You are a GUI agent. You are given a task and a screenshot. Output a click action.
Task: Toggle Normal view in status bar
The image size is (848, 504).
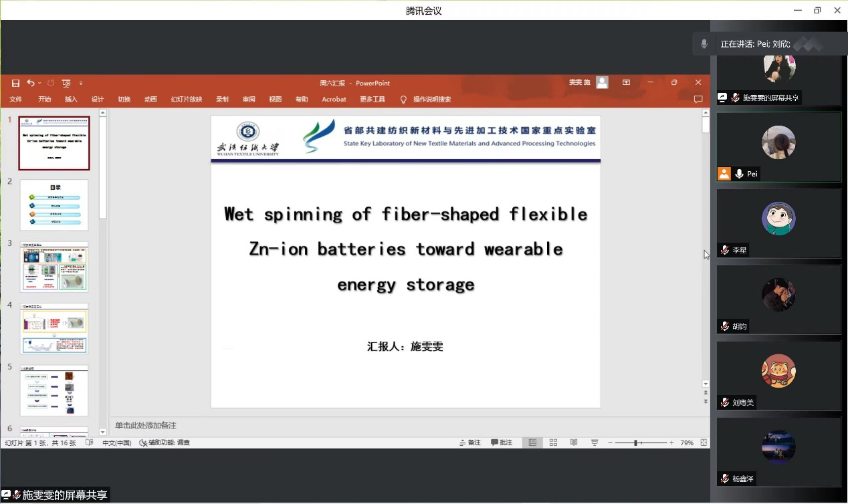(x=532, y=443)
